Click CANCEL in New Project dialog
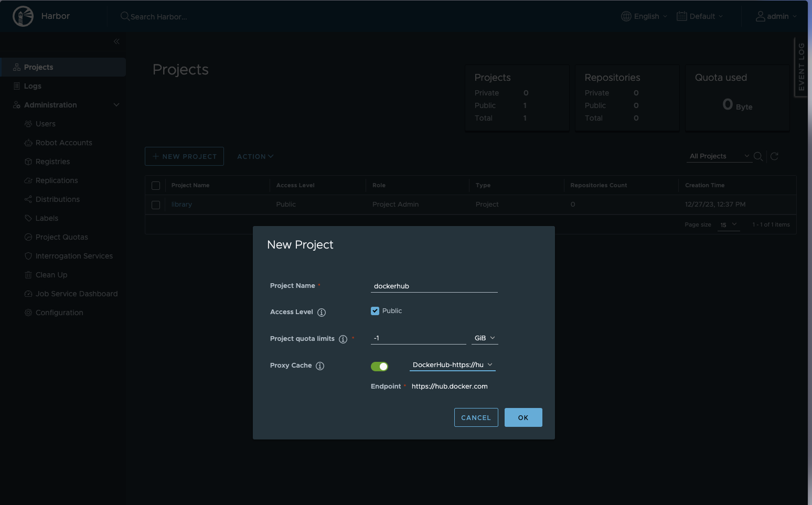 click(476, 417)
